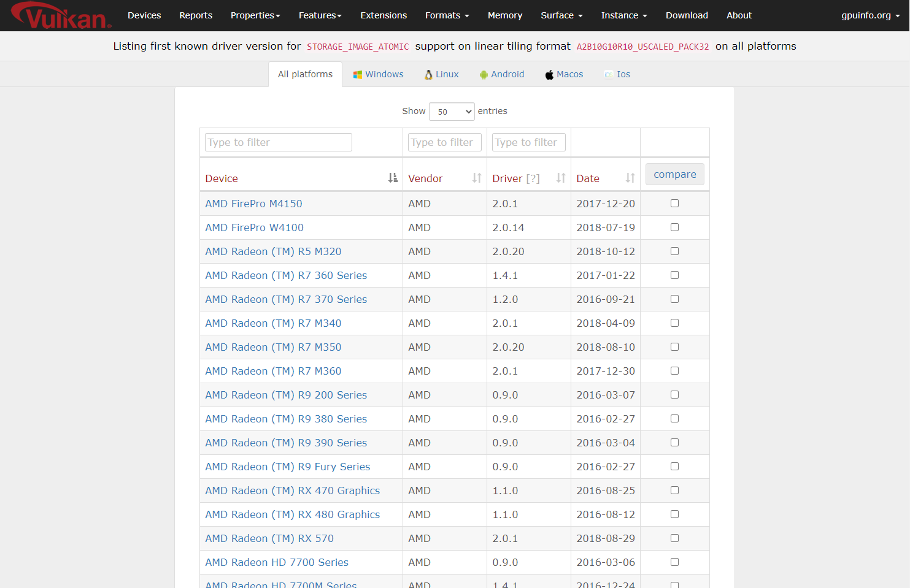The height and width of the screenshot is (588, 910).
Task: Check compare box for Radeon RX 570
Action: tap(674, 538)
